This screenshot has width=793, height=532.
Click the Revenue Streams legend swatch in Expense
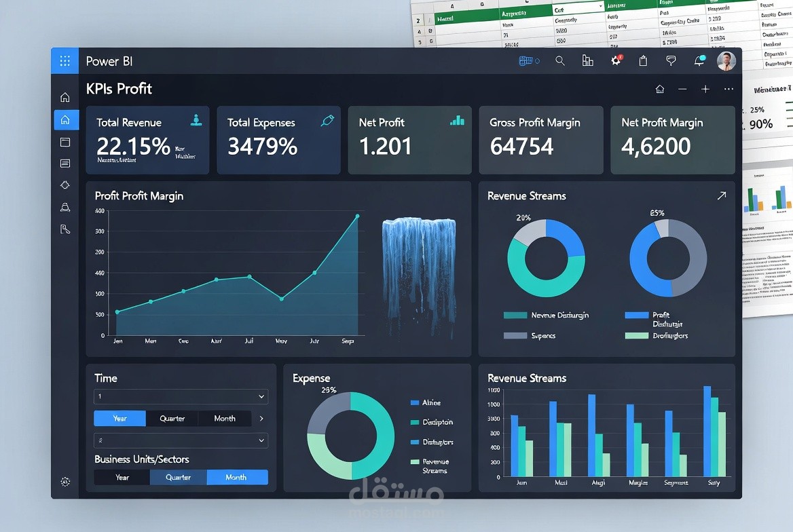(x=415, y=461)
